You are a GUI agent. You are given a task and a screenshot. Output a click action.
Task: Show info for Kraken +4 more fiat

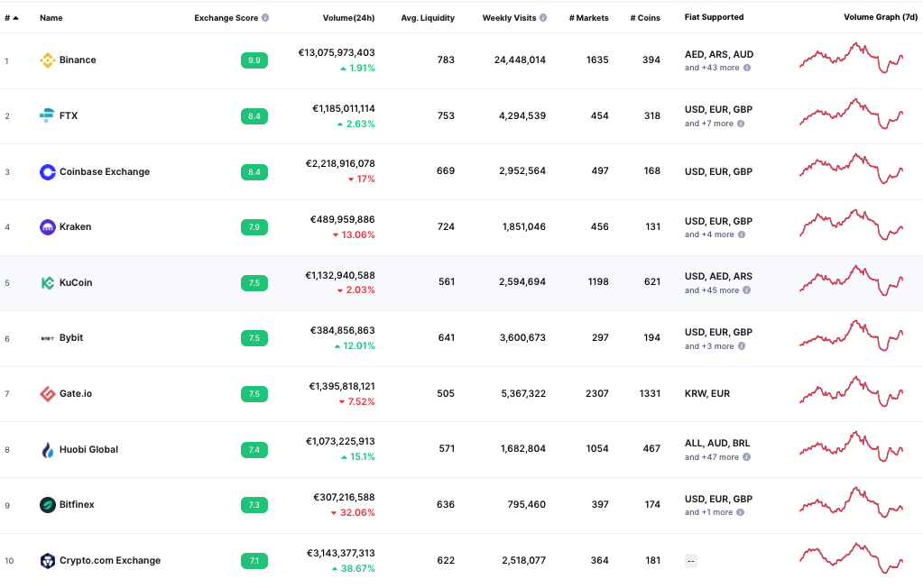tap(742, 234)
